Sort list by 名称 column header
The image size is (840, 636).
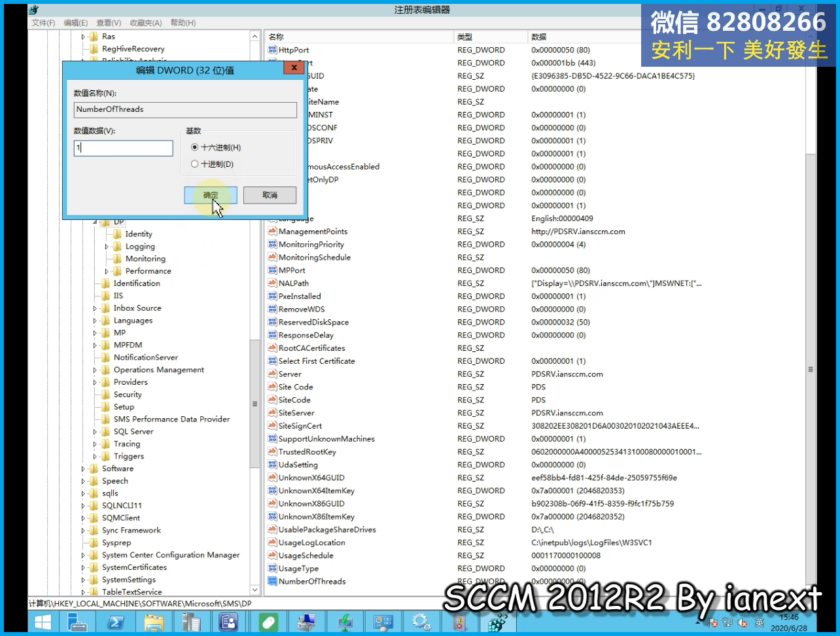[359, 37]
